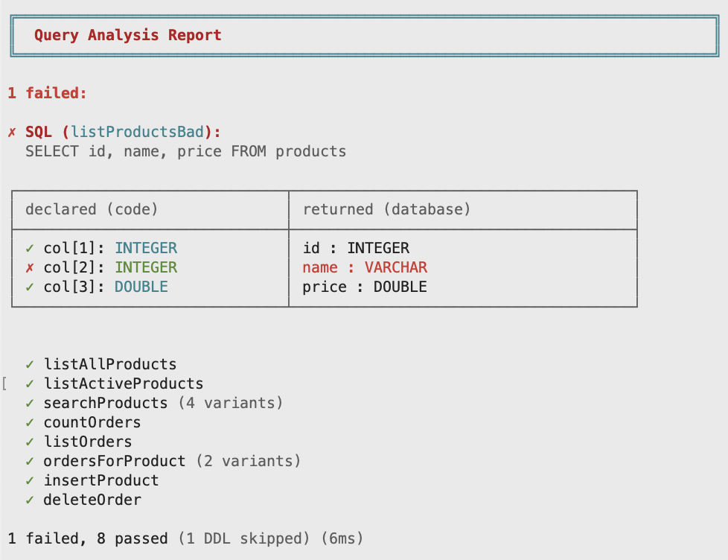Click the '(1 DDL skipped)' note
This screenshot has height=560, width=728.
click(244, 538)
